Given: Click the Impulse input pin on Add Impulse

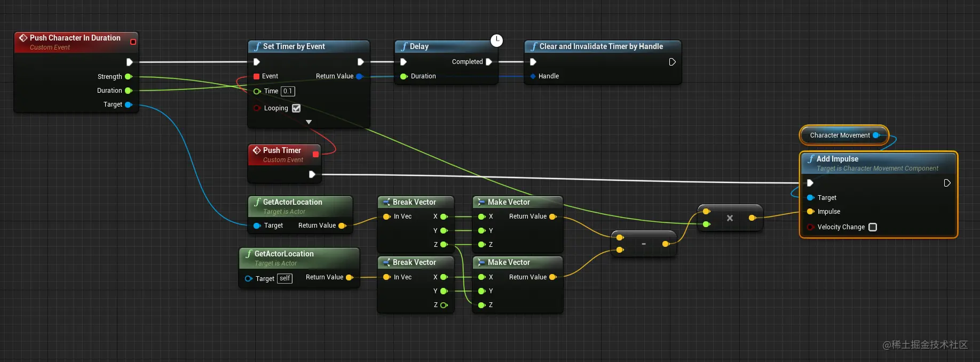Looking at the screenshot, I should pos(810,212).
